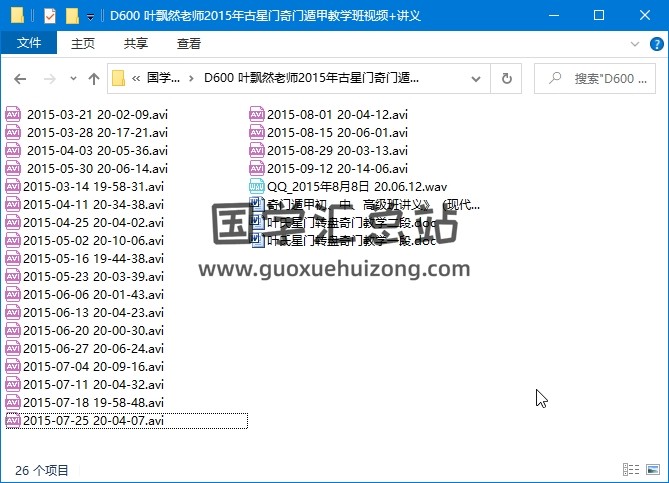This screenshot has width=669, height=483.
Task: Open the 主页 ribbon tab
Action: (x=83, y=44)
